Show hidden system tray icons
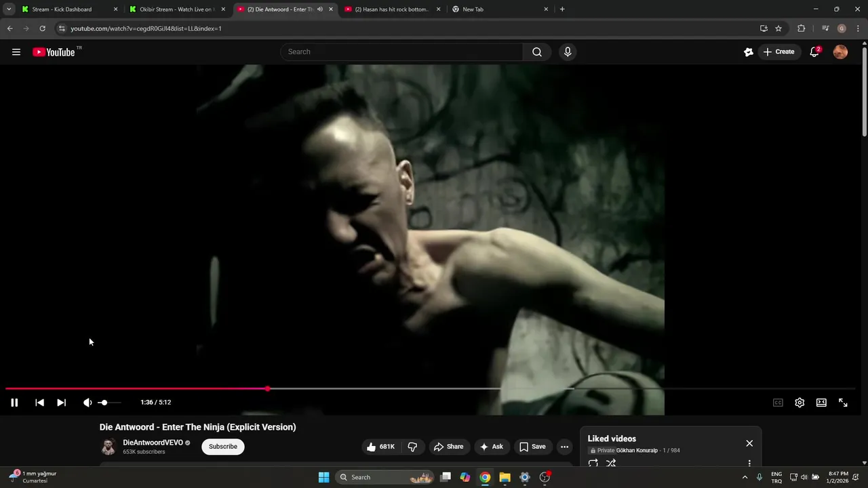Image resolution: width=868 pixels, height=488 pixels. [745, 477]
